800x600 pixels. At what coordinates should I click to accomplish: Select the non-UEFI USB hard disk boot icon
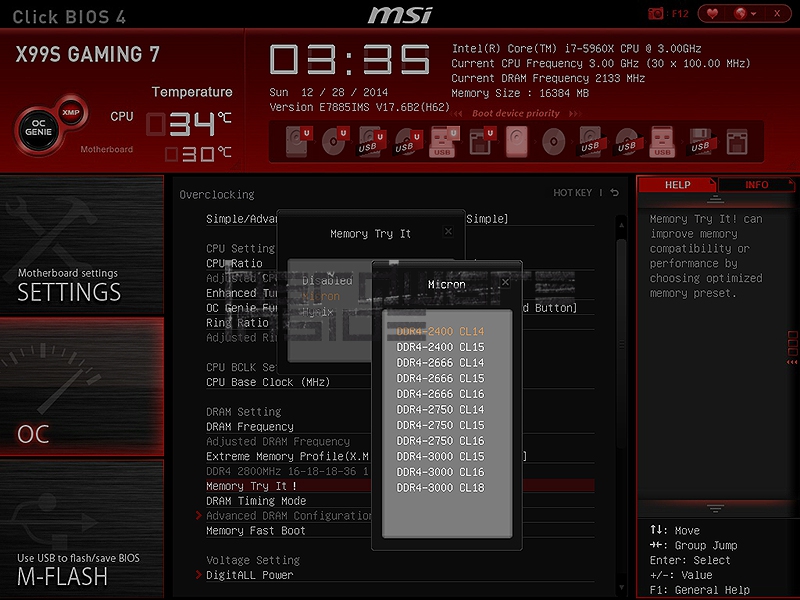click(x=591, y=141)
